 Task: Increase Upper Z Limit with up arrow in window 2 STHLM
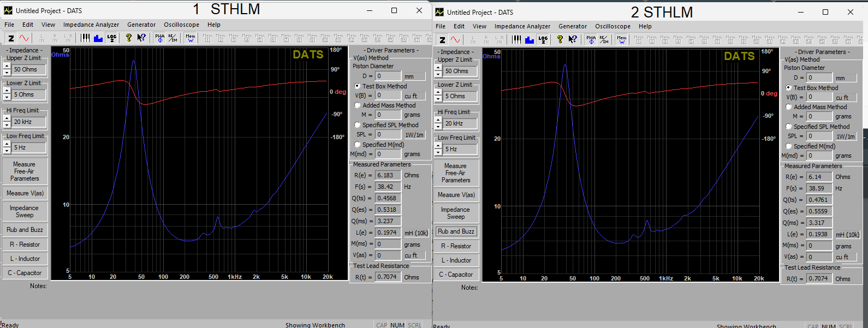coord(438,68)
